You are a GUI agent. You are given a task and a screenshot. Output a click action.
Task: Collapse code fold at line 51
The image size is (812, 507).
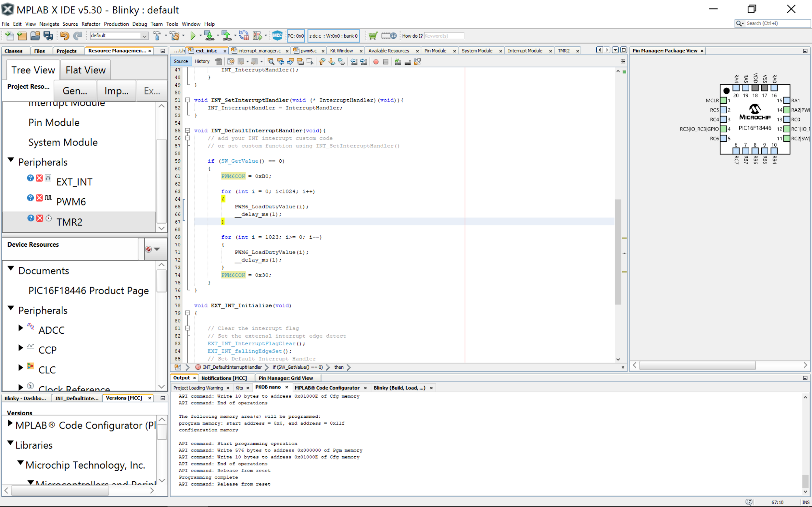click(x=188, y=100)
